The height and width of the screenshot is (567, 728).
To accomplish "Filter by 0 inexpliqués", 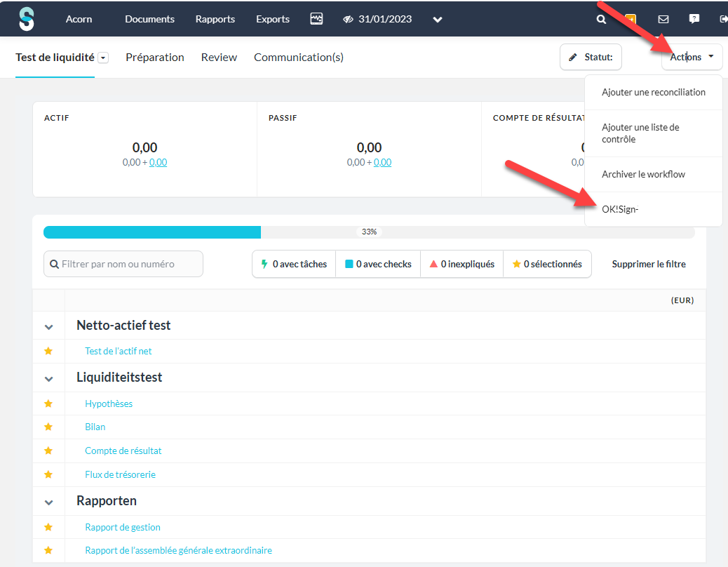I will coord(462,264).
